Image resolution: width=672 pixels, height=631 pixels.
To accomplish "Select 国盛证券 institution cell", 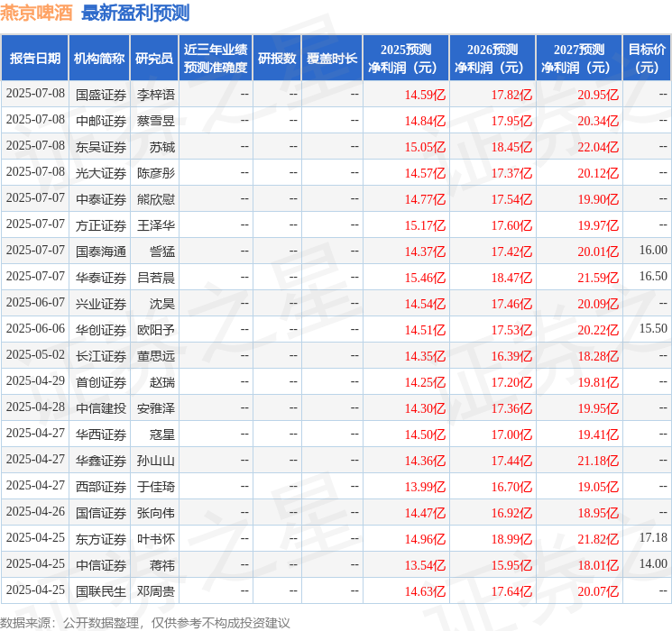I will pos(101,95).
